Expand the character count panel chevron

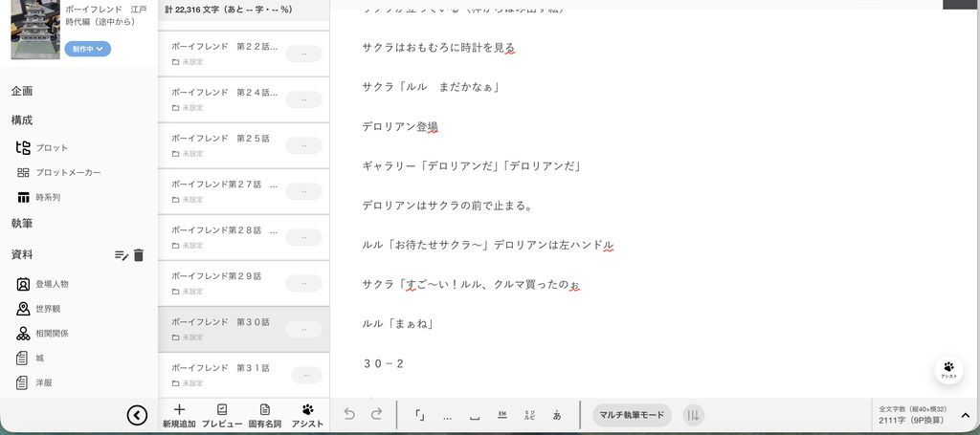(965, 415)
